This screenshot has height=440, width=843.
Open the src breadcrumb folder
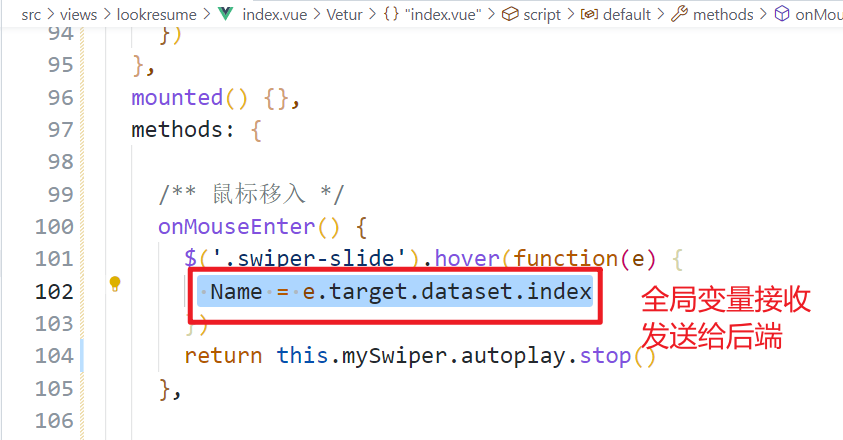coord(31,15)
